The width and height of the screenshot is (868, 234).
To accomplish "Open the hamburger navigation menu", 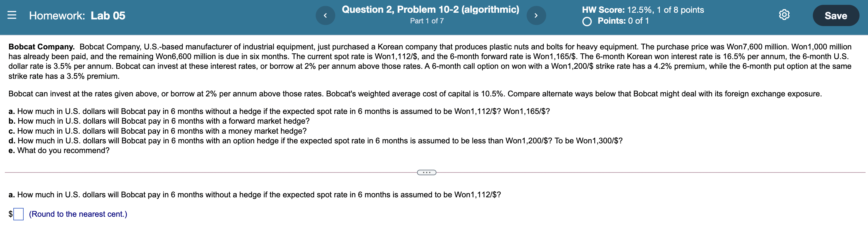I will (13, 15).
